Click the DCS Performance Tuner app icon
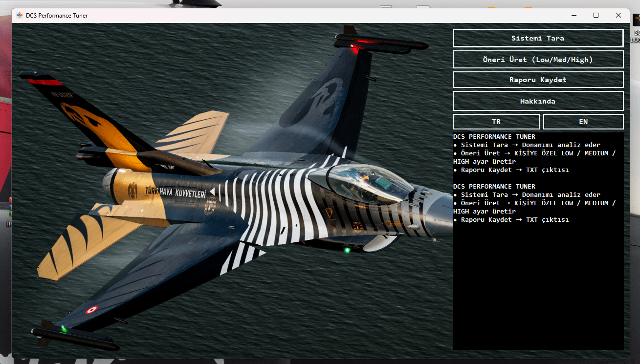Image resolution: width=640 pixels, height=364 pixels. (20, 16)
